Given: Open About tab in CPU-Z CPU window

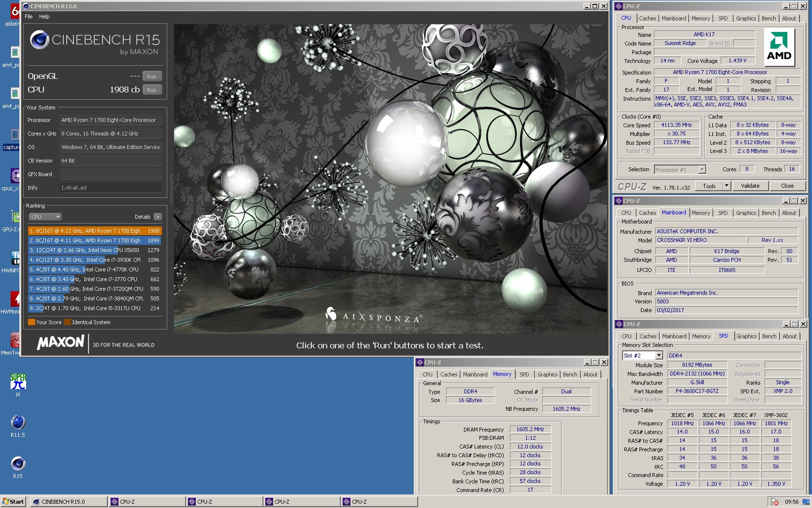Looking at the screenshot, I should 789,18.
